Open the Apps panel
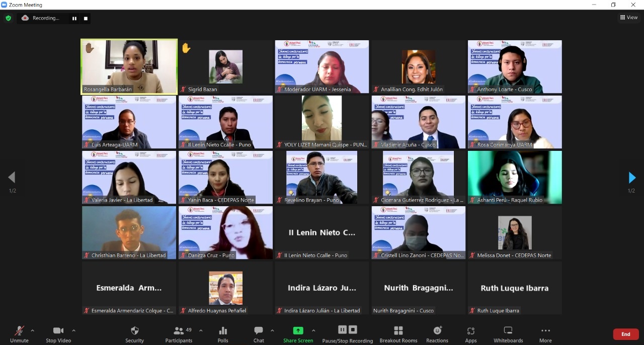Screen dimensions: 644x345 (x=471, y=334)
